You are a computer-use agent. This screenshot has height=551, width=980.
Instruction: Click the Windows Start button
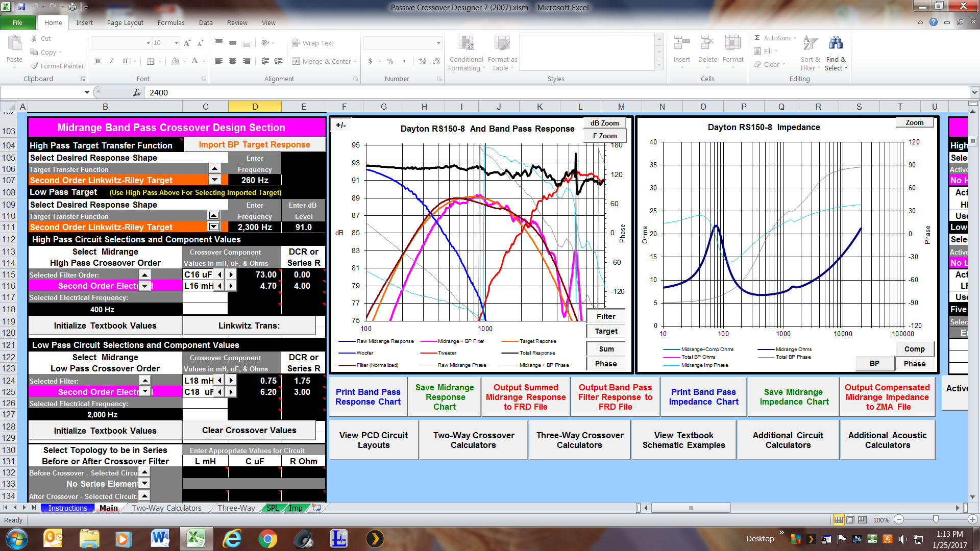pos(17,539)
